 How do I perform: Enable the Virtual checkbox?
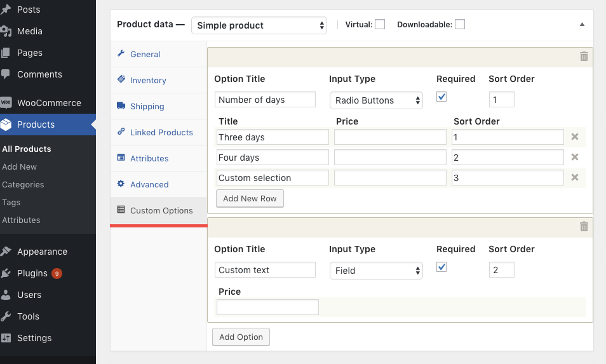380,25
